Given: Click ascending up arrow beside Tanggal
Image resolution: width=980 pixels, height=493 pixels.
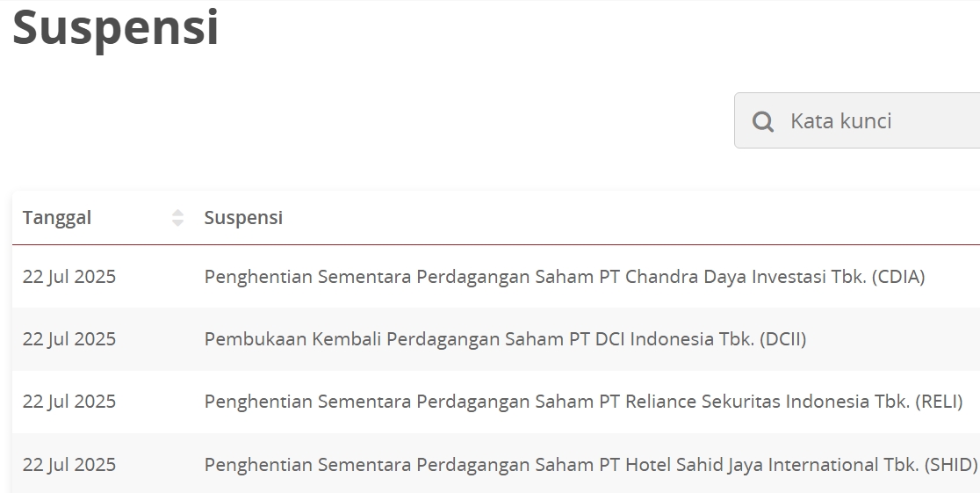Looking at the screenshot, I should (177, 213).
